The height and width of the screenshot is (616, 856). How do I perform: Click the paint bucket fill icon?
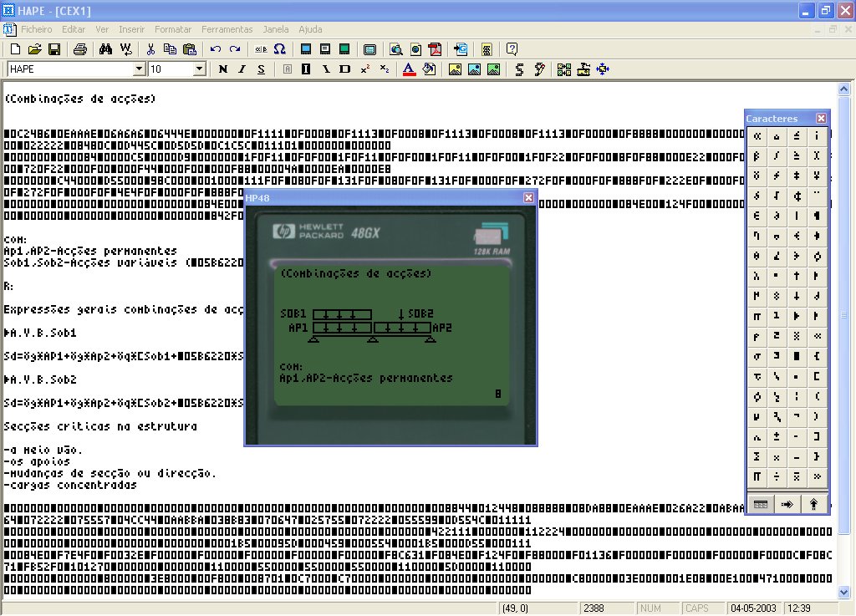pos(429,69)
